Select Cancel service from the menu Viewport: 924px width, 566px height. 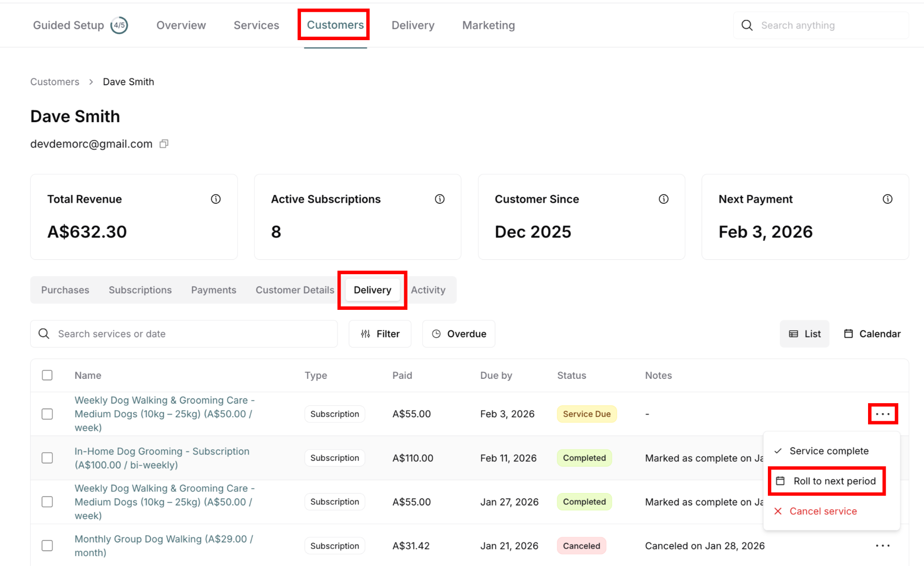point(822,511)
